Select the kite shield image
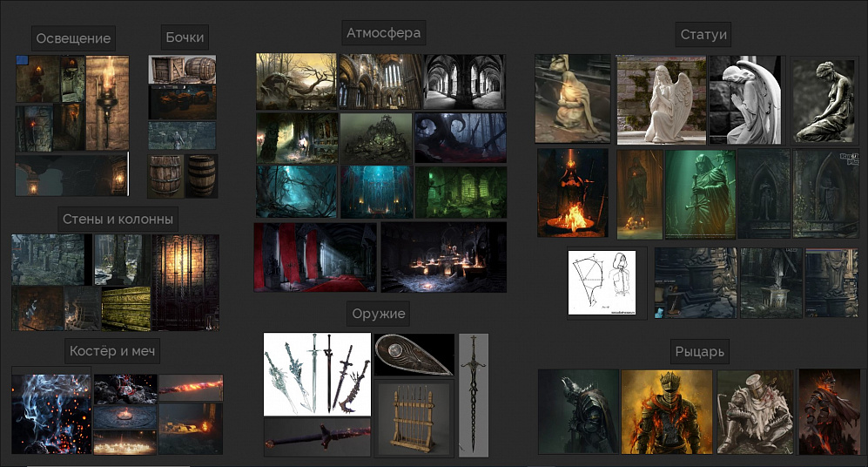 pyautogui.click(x=414, y=355)
